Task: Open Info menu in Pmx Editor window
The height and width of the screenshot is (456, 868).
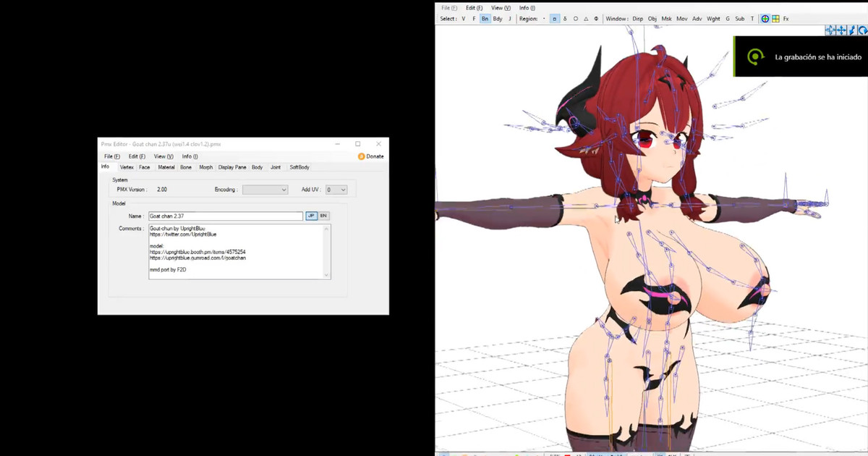Action: [x=190, y=156]
